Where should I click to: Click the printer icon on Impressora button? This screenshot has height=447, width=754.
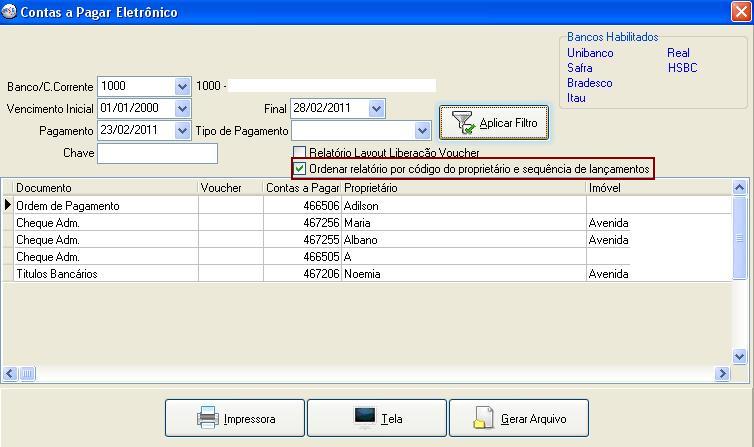tap(207, 418)
